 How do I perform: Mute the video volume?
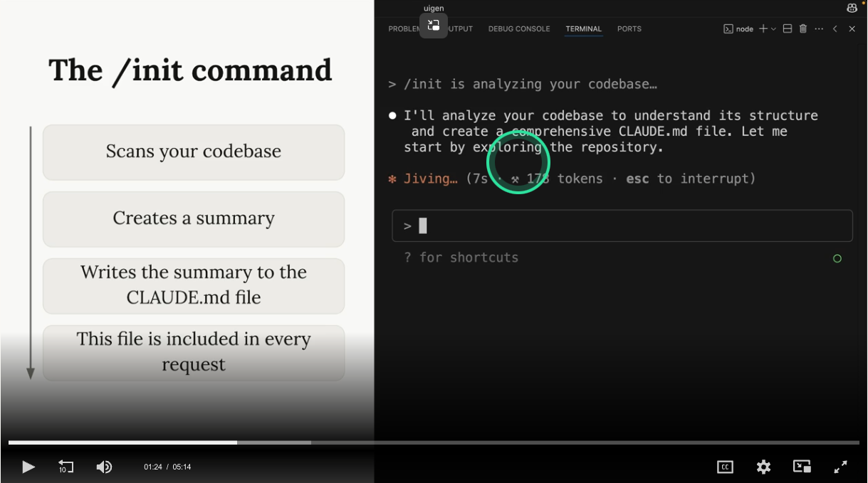(x=104, y=467)
